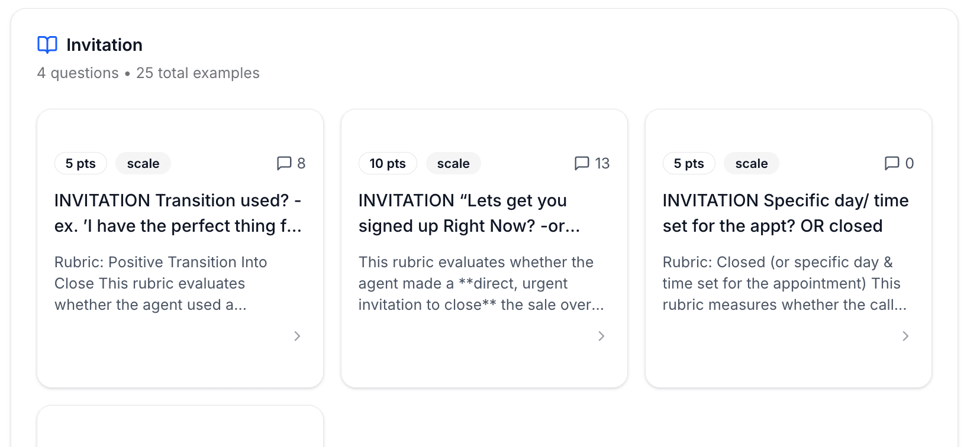
Task: Click the open book icon beside Invitation
Action: [x=47, y=45]
